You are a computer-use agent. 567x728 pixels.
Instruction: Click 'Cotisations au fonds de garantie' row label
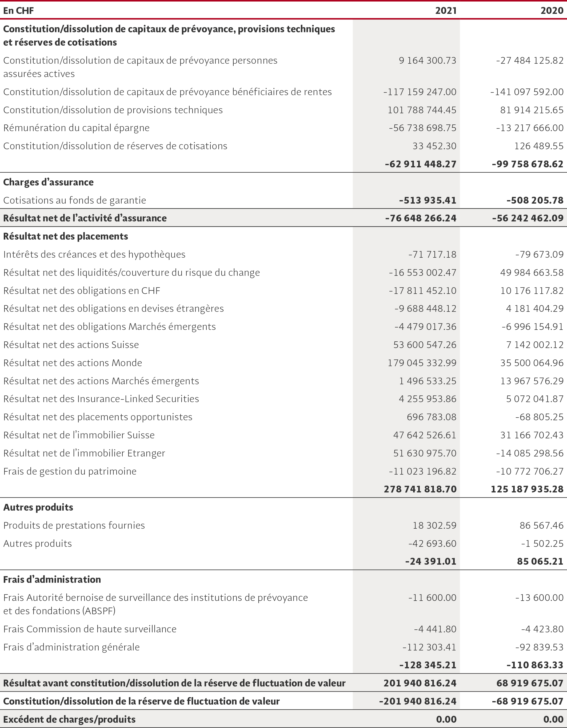pos(75,200)
